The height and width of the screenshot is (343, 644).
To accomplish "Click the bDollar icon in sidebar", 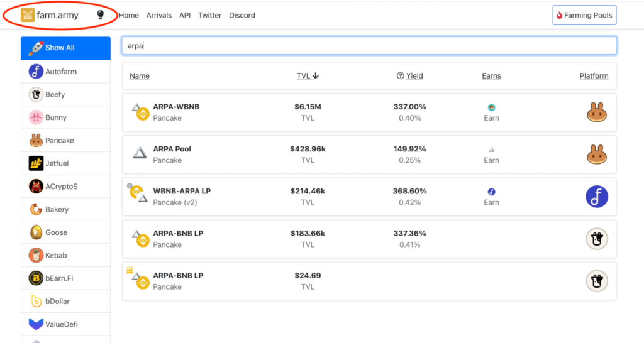I will 36,301.
